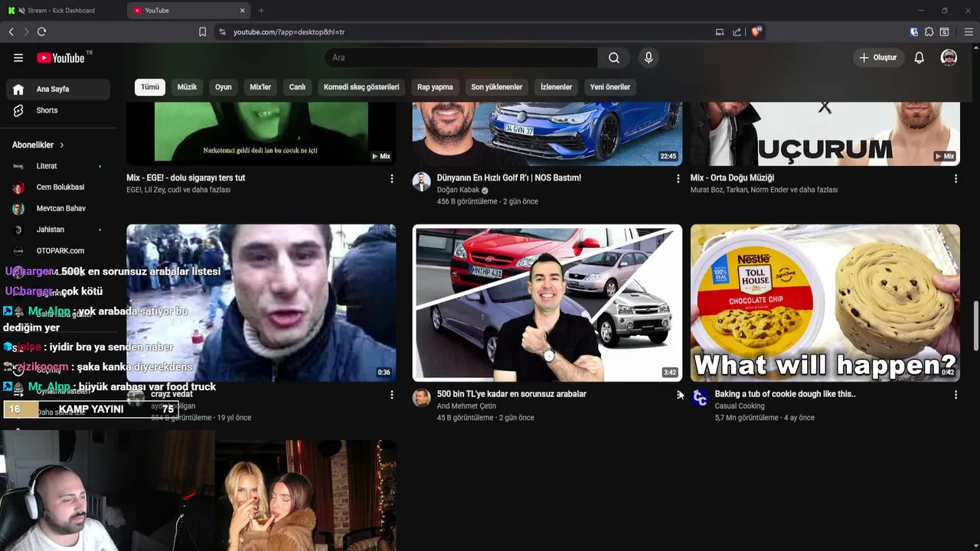Screen dimensions: 980x551
Task: Open options for the crayz vedat video
Action: point(392,395)
